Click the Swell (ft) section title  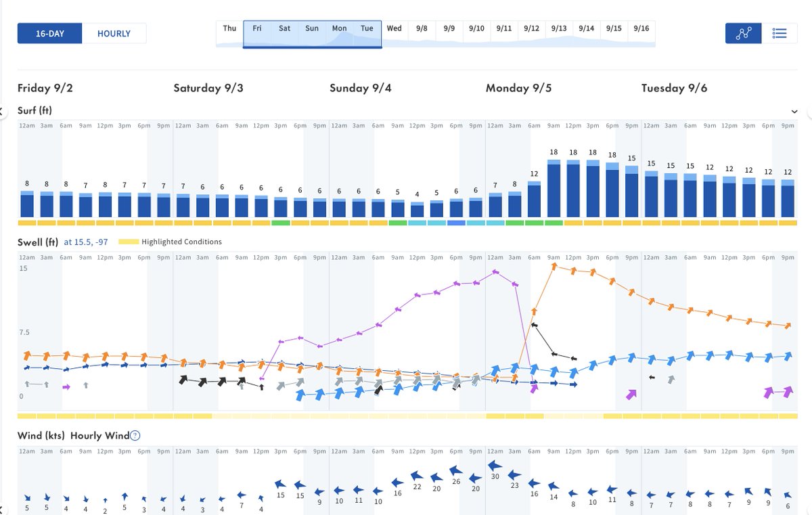pos(38,242)
